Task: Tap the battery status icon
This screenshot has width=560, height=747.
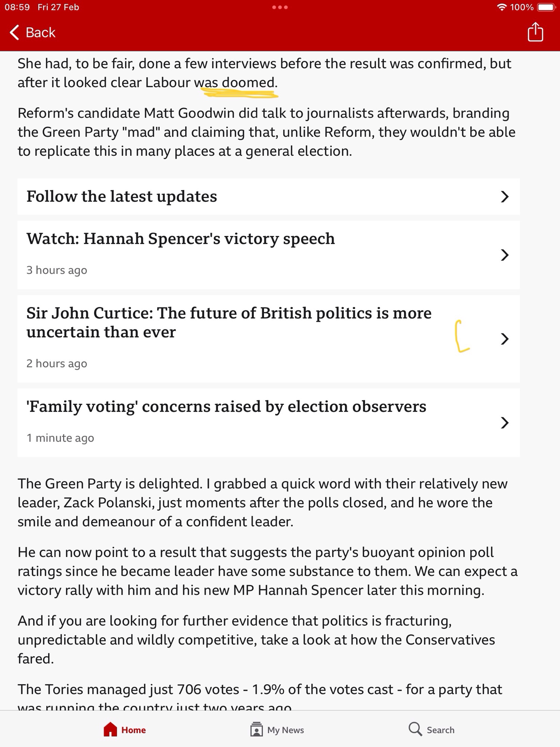Action: 546,7
